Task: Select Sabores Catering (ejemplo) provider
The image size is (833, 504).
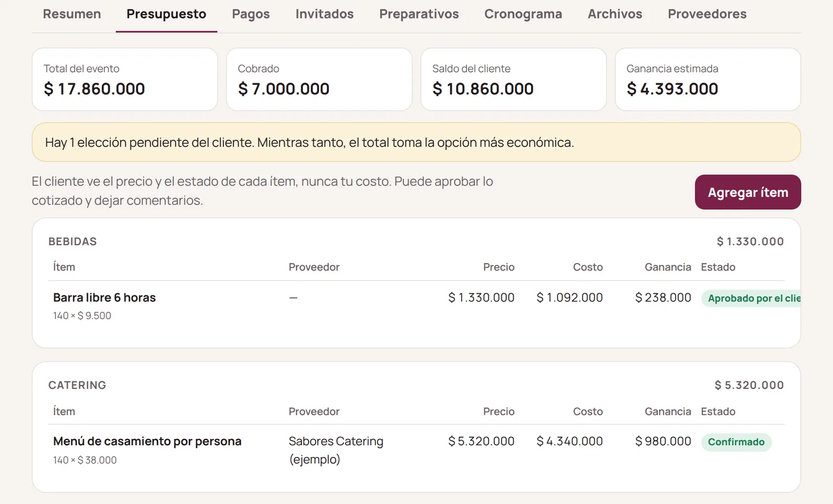Action: click(336, 450)
